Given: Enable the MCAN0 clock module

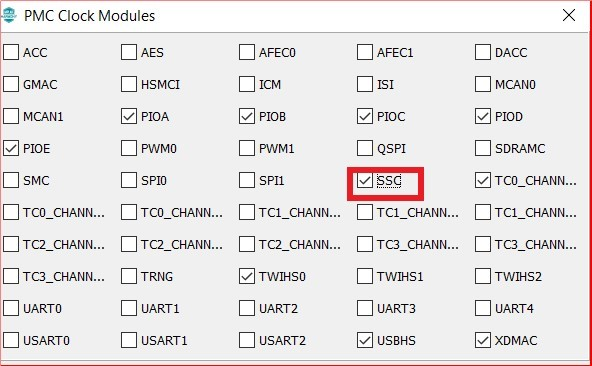Looking at the screenshot, I should [483, 84].
